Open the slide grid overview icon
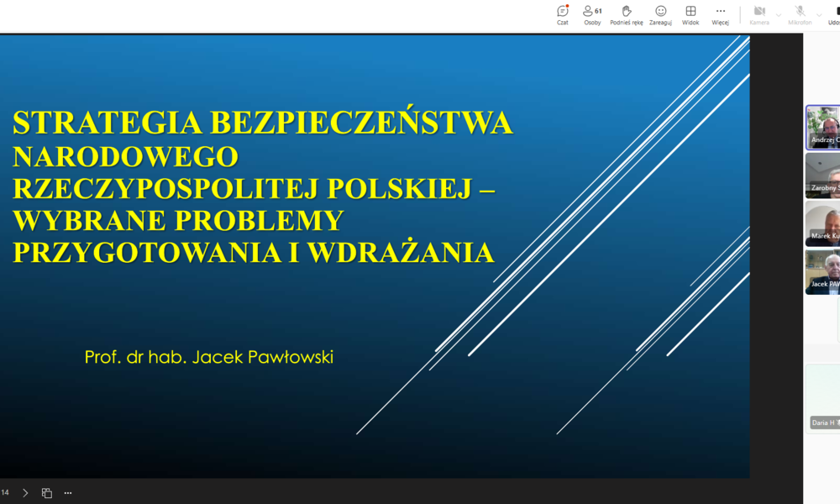 click(x=47, y=492)
